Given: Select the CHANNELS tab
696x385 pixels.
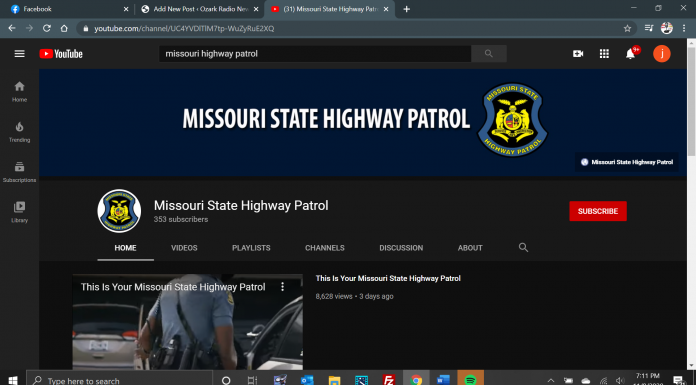Looking at the screenshot, I should click(x=324, y=248).
